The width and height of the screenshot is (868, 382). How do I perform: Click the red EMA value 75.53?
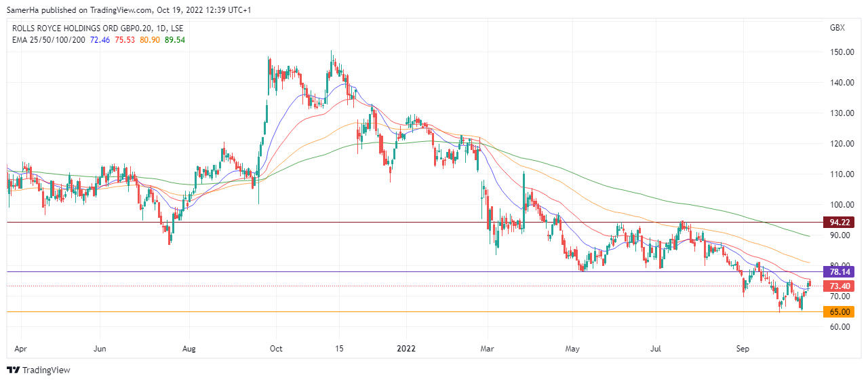125,40
